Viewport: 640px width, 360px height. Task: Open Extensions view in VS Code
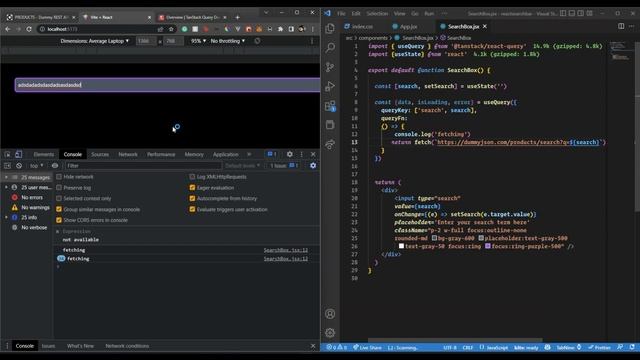(330, 106)
